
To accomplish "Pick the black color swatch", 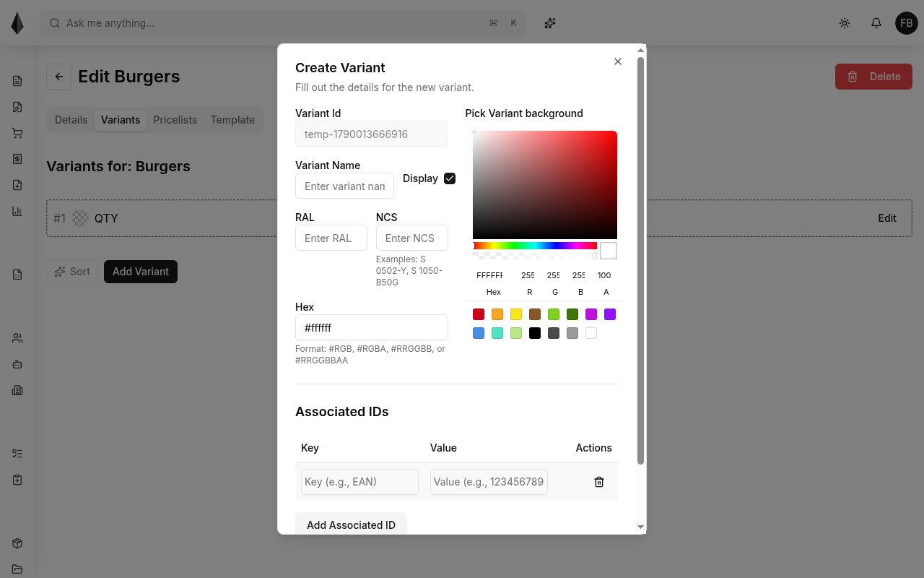I will point(535,333).
